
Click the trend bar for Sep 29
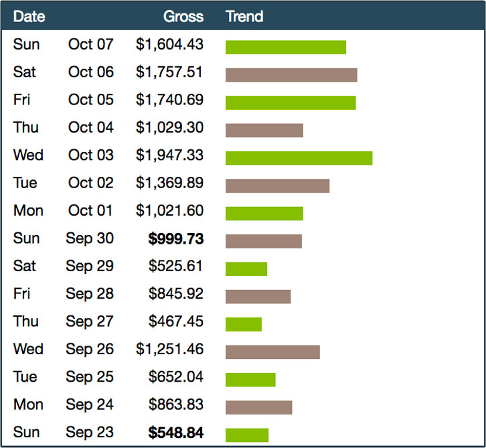tap(246, 269)
